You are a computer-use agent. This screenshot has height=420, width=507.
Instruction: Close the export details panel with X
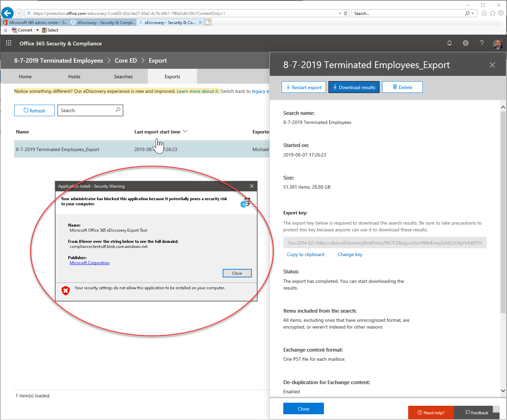(x=492, y=65)
